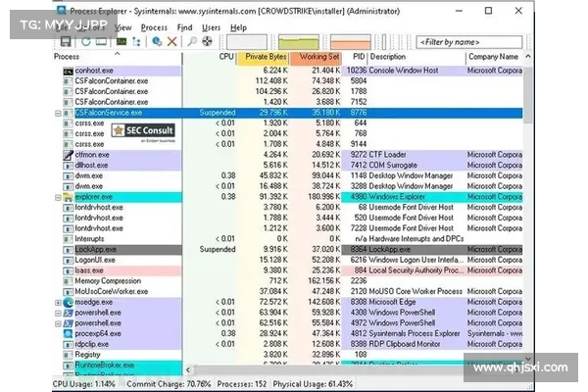The height and width of the screenshot is (392, 588).
Task: Sort by the CPU column header
Action: pos(210,57)
